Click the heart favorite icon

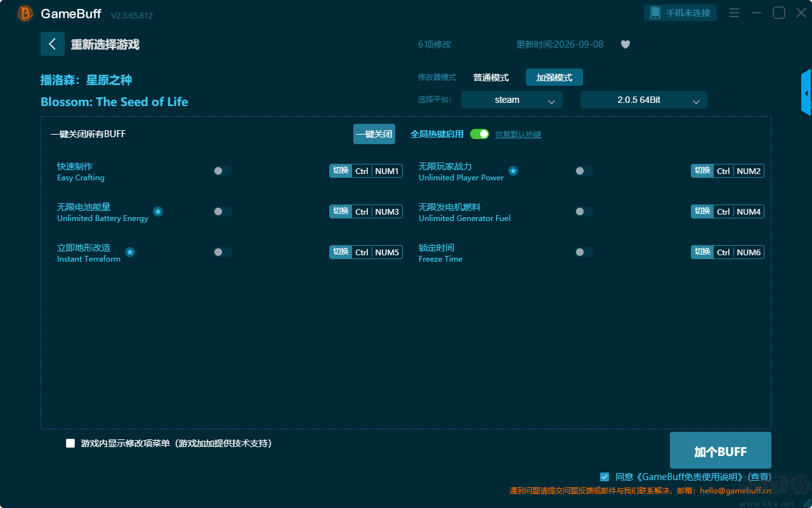click(x=625, y=44)
